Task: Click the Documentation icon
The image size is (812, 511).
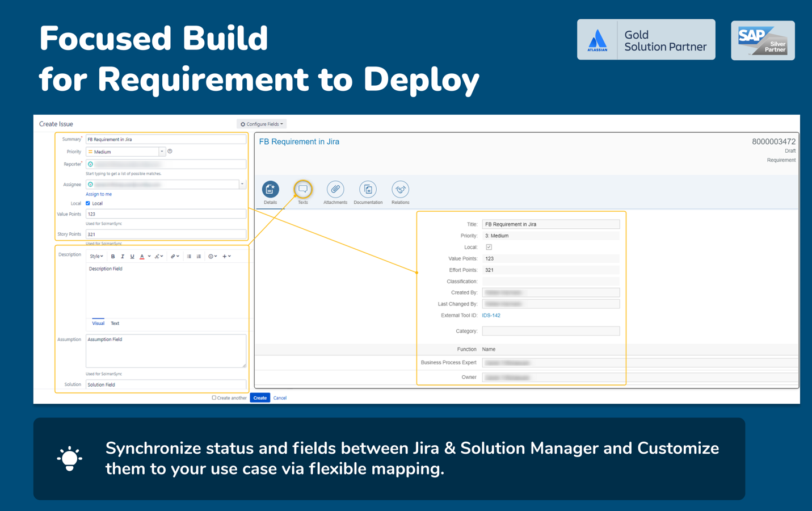Action: [x=368, y=189]
